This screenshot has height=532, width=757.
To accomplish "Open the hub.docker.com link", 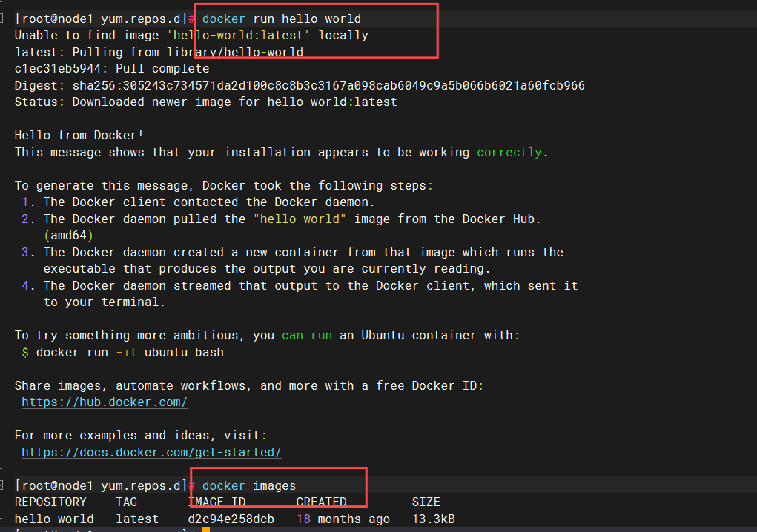I will tap(104, 402).
